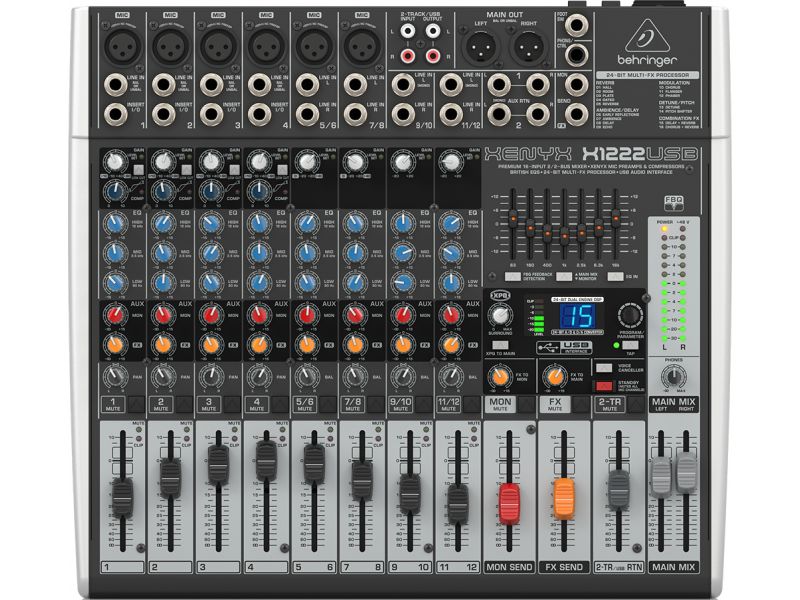800x600 pixels.
Task: Toggle the channel 3 Low Cut button
Action: (x=235, y=170)
